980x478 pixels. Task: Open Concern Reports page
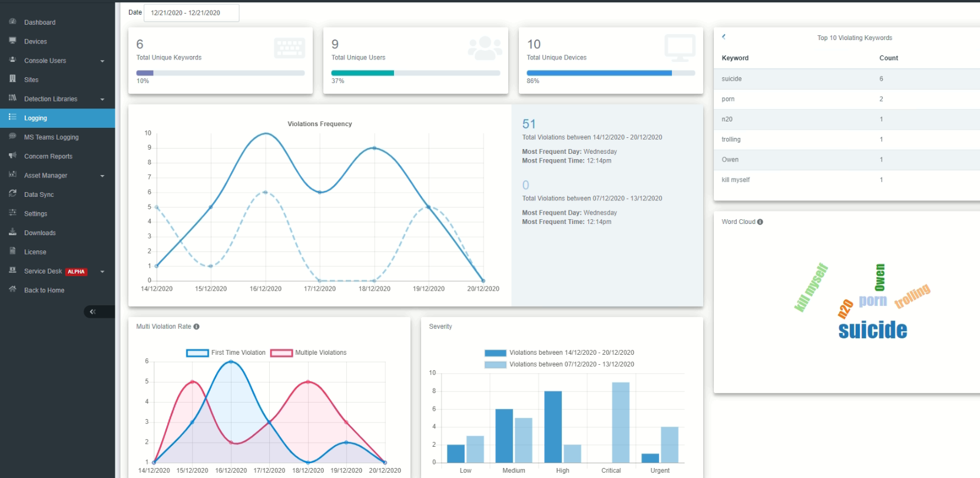click(57, 156)
